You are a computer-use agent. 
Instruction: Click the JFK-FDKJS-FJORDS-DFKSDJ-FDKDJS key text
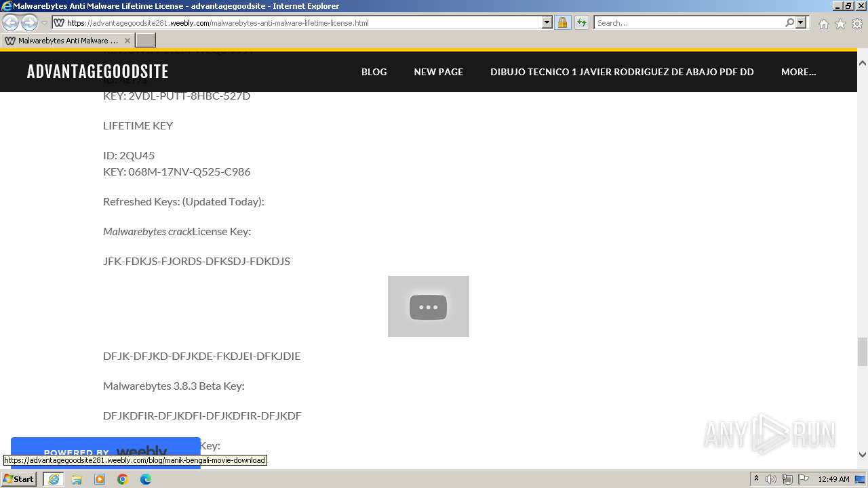[x=197, y=261]
